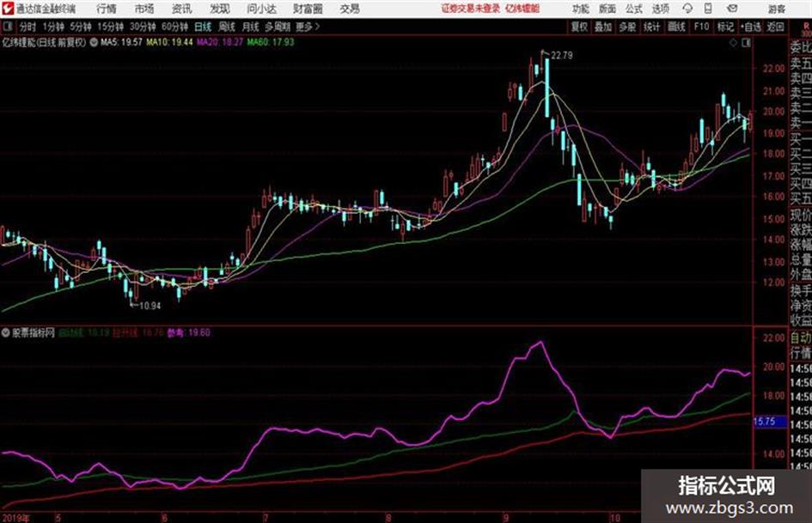The width and height of the screenshot is (812, 523).
Task: Switch to the 周线 weekly tab
Action: (x=227, y=27)
